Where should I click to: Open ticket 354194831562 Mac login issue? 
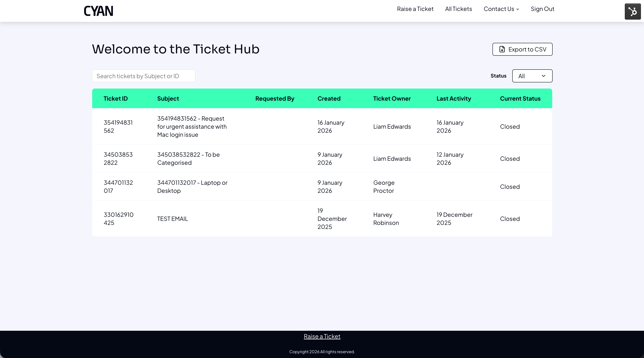pos(192,127)
